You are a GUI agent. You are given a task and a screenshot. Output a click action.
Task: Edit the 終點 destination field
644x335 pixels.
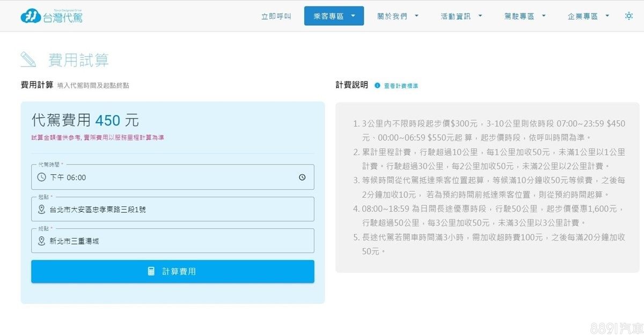coord(177,241)
